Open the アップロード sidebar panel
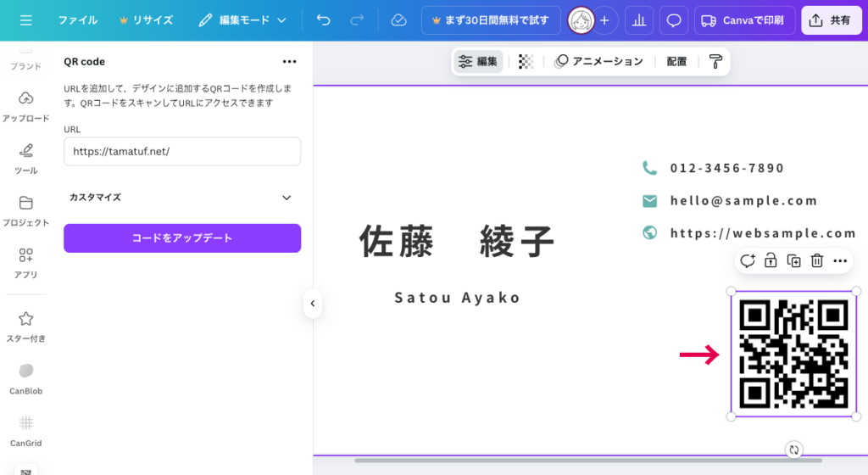 [25, 106]
